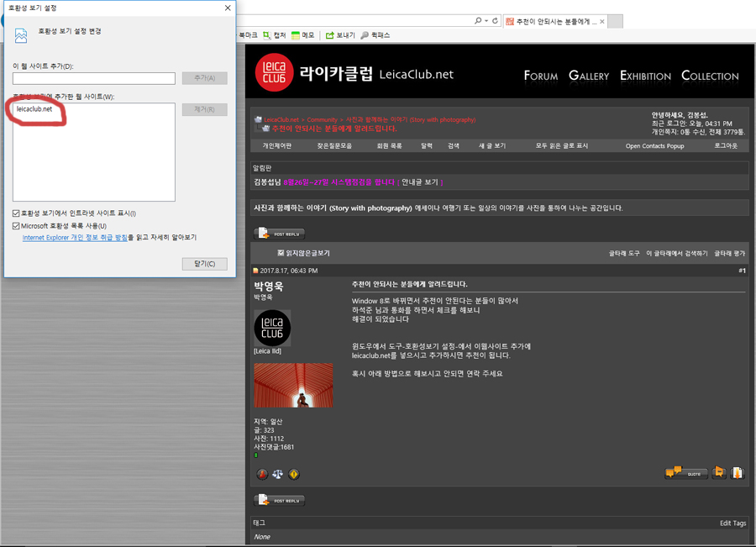Click the Leica Club avatar image
The height and width of the screenshot is (547, 756).
pyautogui.click(x=272, y=328)
